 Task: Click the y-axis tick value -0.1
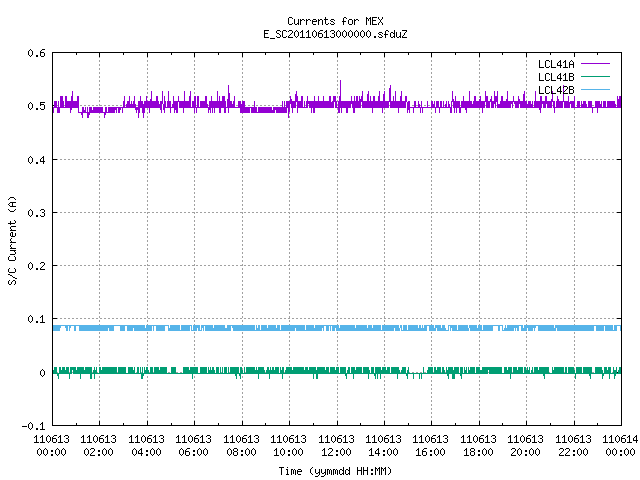(x=33, y=426)
